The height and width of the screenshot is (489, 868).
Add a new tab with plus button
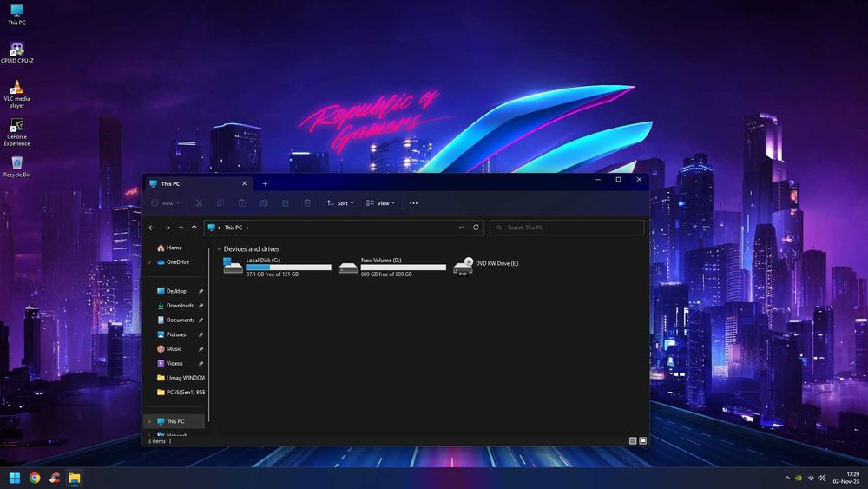(265, 184)
